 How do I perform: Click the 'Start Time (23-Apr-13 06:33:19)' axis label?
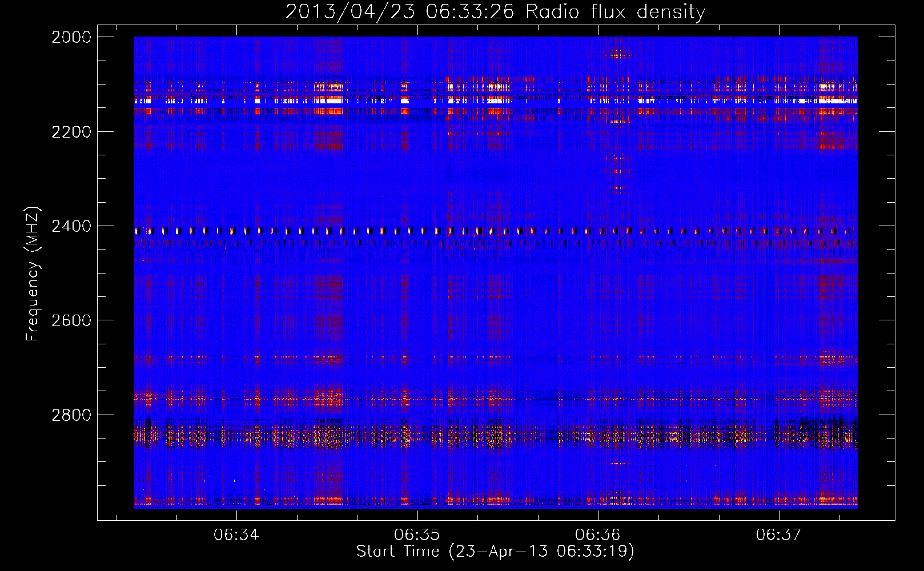[495, 552]
